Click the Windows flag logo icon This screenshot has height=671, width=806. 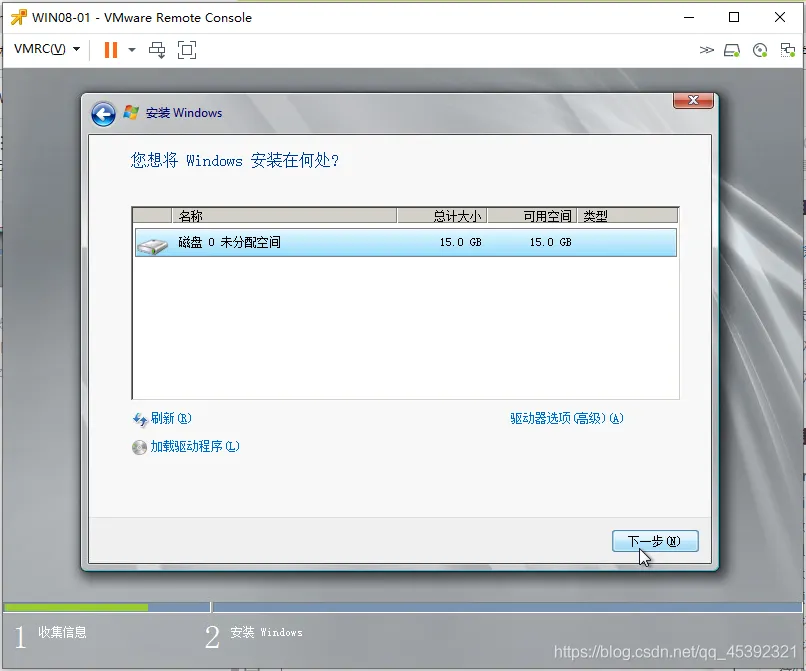coord(131,113)
